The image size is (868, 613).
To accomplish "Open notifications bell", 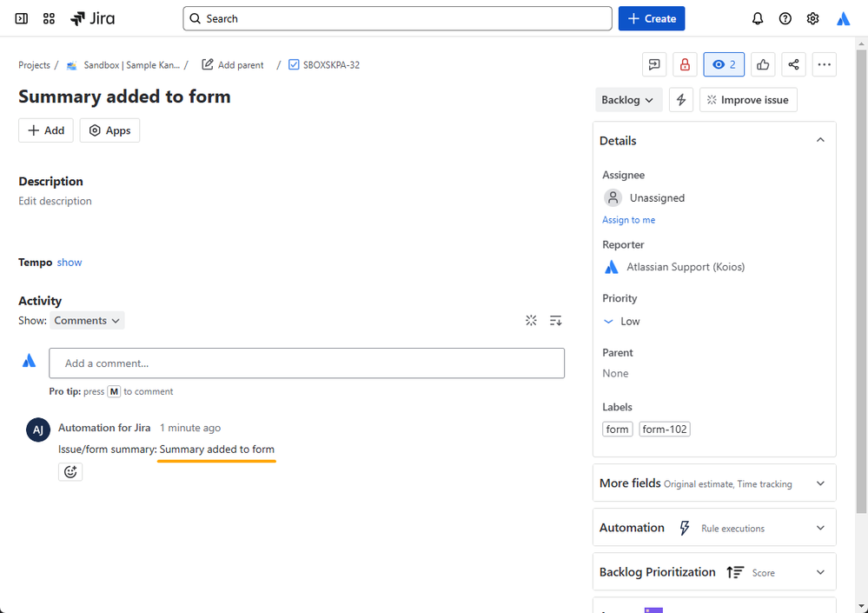I will coord(758,18).
